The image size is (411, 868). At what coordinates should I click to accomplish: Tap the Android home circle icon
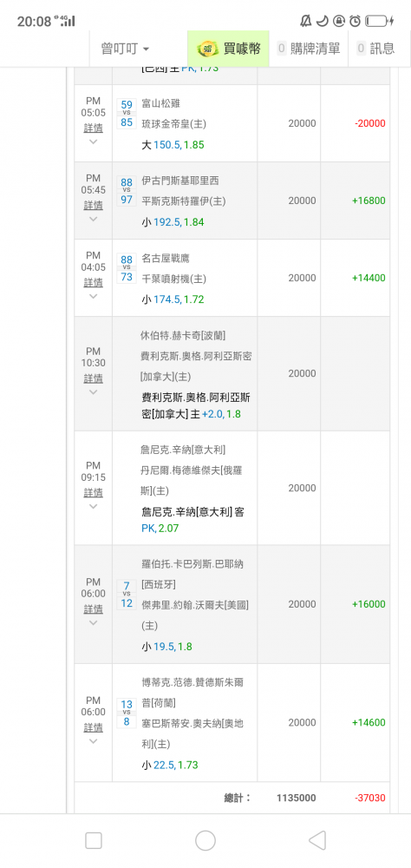205,840
